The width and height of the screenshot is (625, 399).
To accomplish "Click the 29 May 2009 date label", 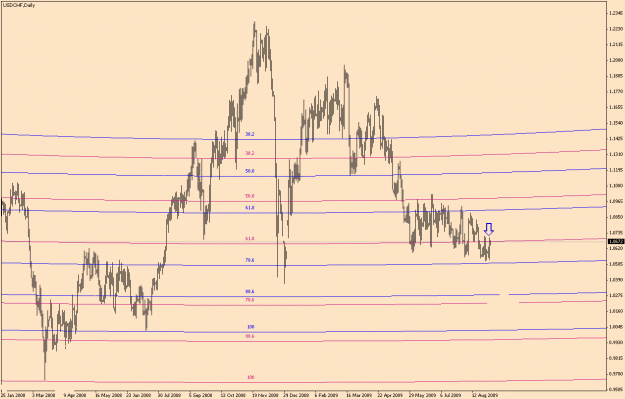I will (422, 395).
